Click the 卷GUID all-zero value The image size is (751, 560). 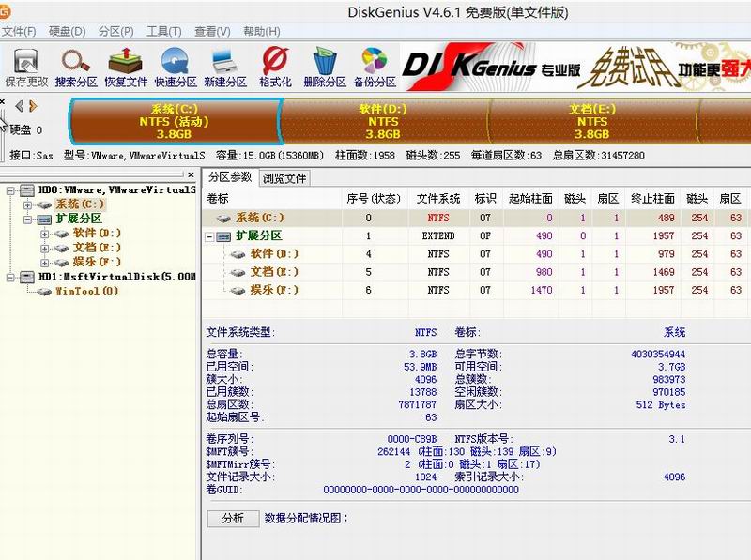pyautogui.click(x=421, y=490)
